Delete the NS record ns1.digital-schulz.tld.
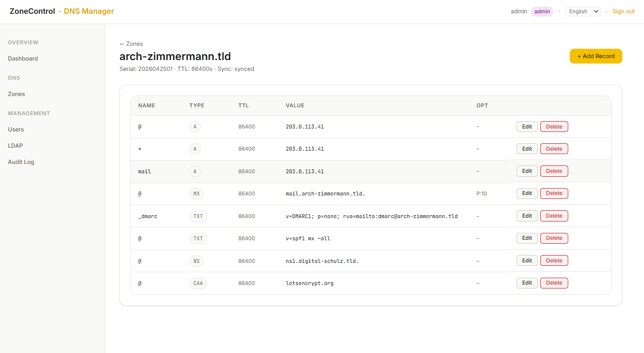 [554, 261]
